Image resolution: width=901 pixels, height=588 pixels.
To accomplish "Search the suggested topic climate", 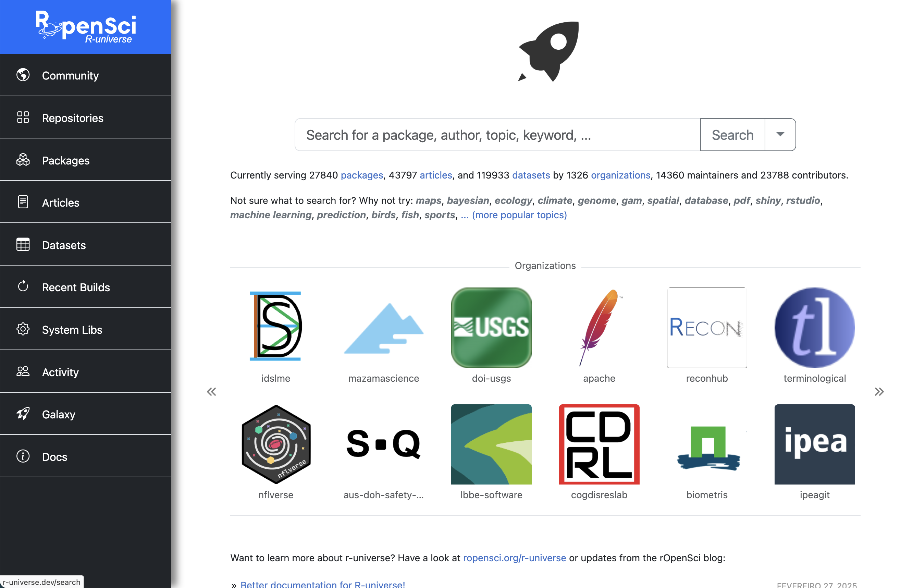I will (x=555, y=200).
